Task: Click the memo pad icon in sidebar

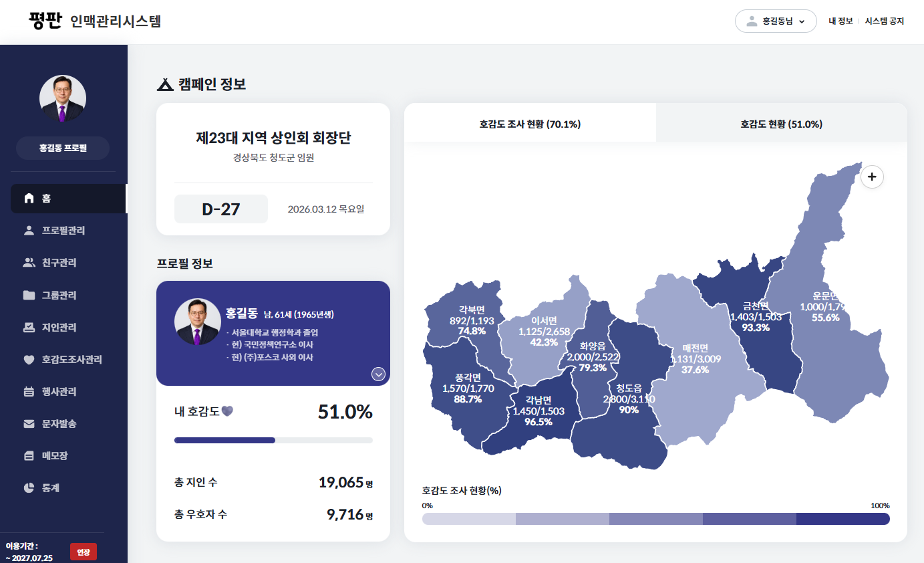Action: pyautogui.click(x=29, y=456)
